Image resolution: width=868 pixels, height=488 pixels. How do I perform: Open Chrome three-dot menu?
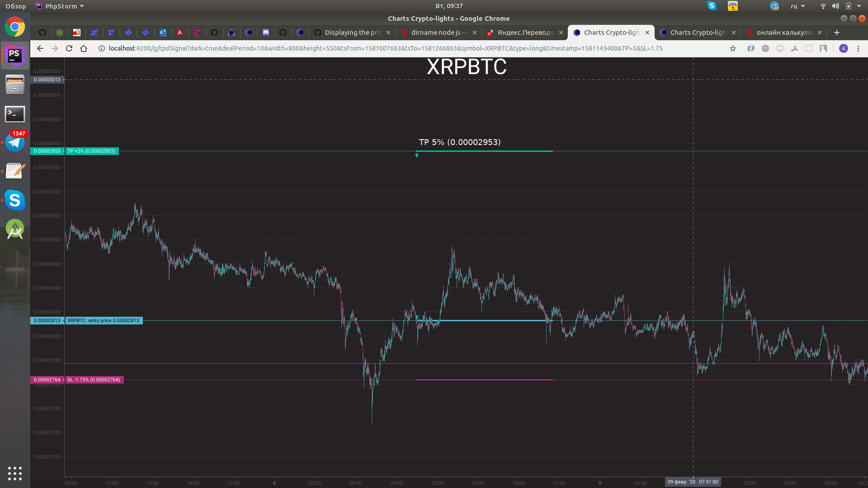pyautogui.click(x=858, y=48)
